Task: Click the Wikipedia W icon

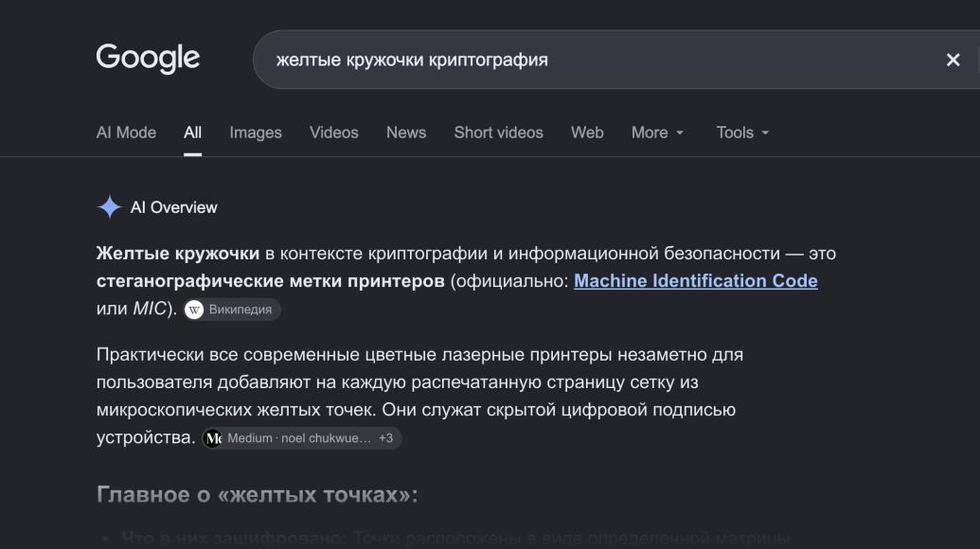Action: 194,310
